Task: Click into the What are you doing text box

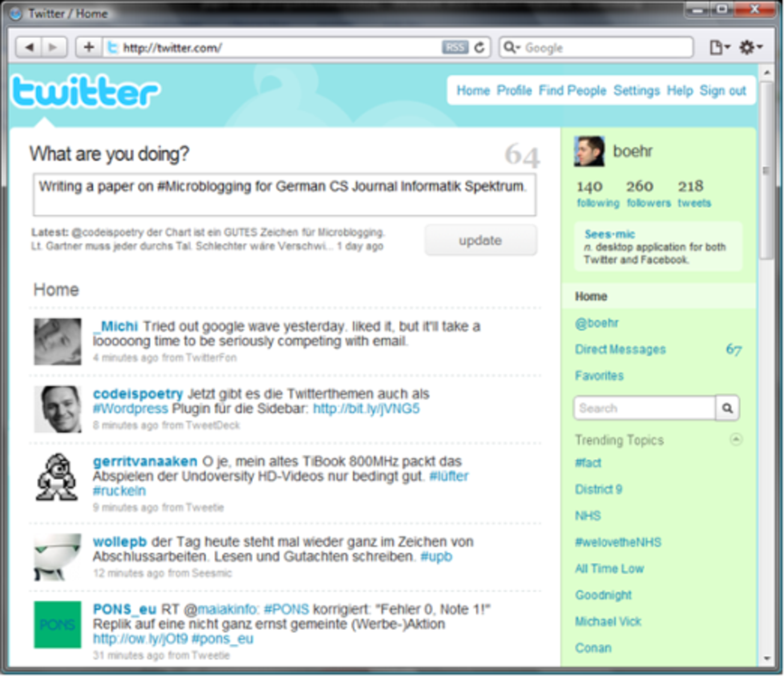Action: pyautogui.click(x=284, y=195)
